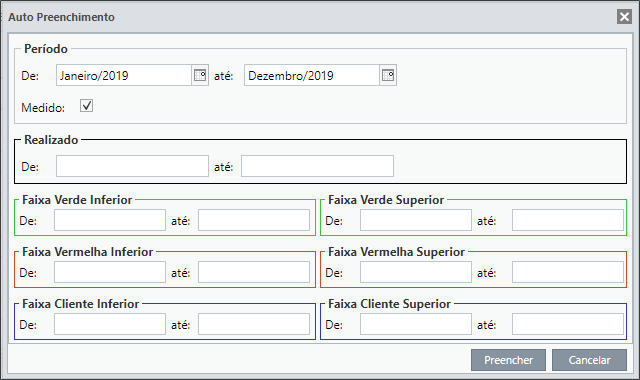
Task: Click the Cancelar button
Action: click(589, 360)
